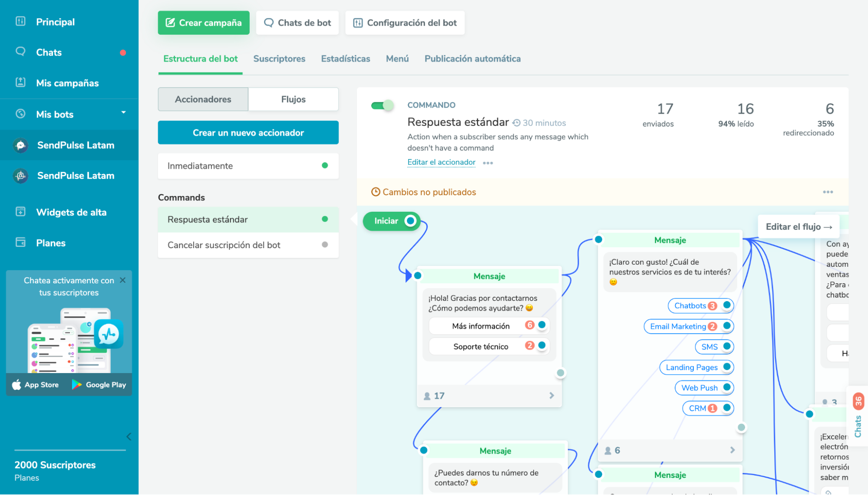The height and width of the screenshot is (495, 868).
Task: Open the Editar el accionador link
Action: click(x=441, y=162)
